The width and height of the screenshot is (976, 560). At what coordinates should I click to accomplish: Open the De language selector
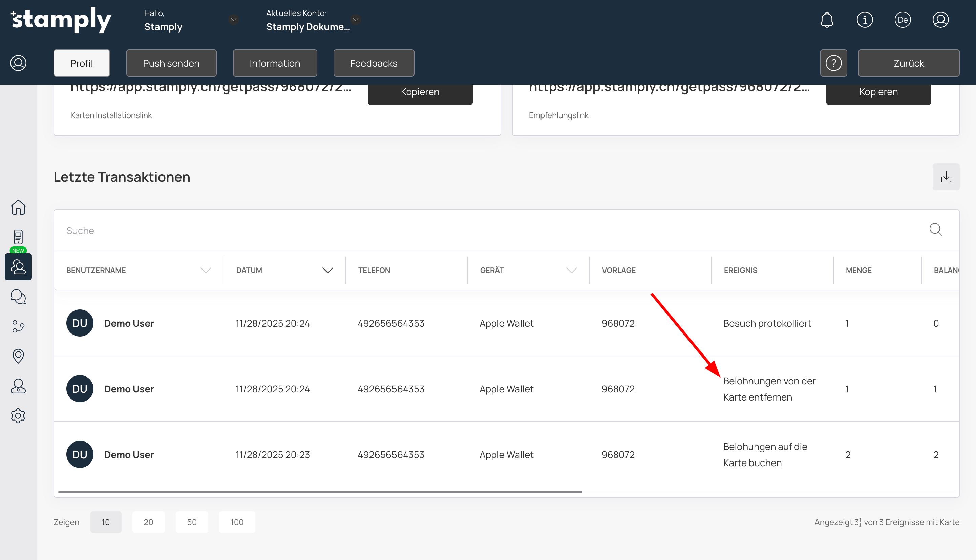click(903, 20)
